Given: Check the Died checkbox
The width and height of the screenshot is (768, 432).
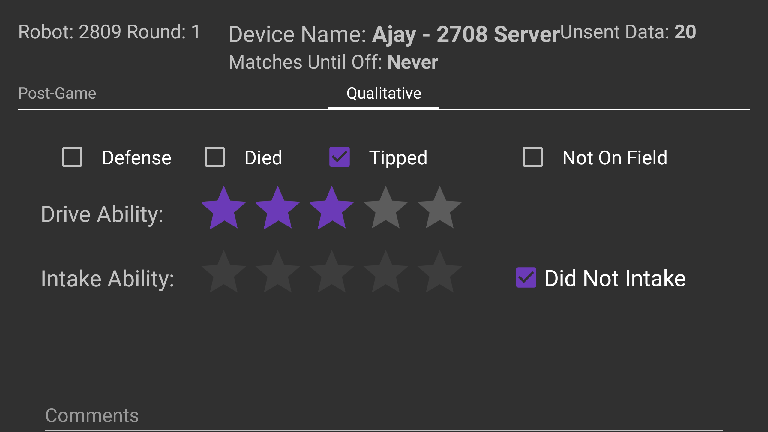Looking at the screenshot, I should [215, 157].
